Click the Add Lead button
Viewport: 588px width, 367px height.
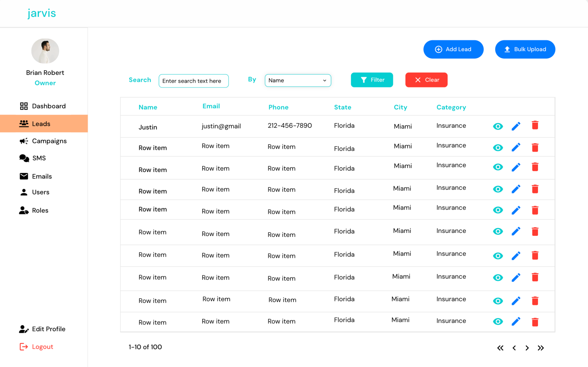(x=453, y=49)
